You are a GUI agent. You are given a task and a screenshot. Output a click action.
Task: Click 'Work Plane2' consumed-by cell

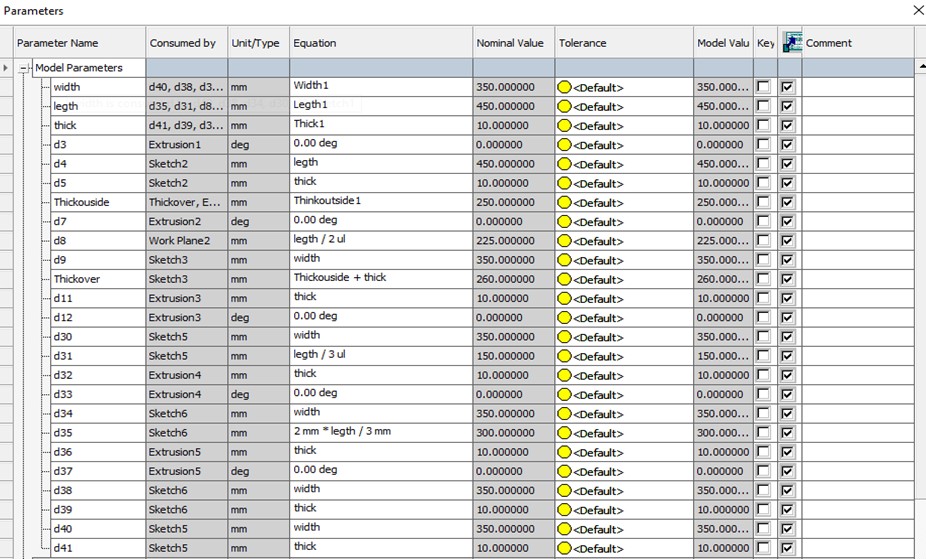click(x=187, y=241)
